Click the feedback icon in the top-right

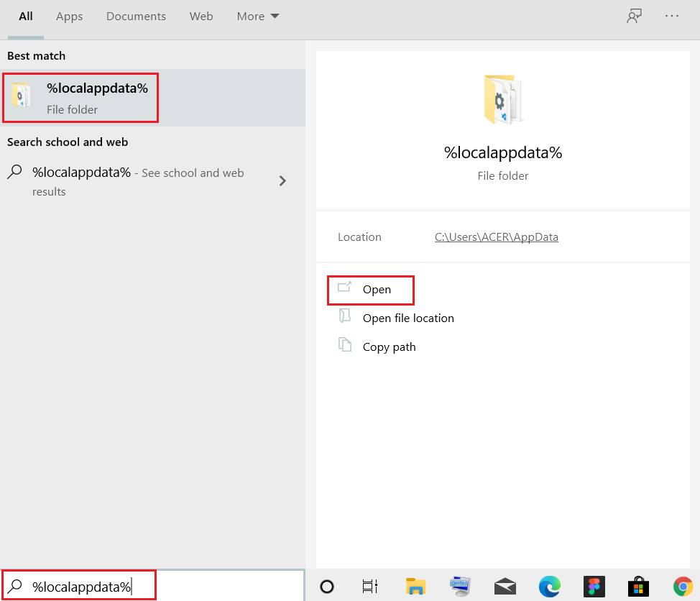click(x=634, y=15)
